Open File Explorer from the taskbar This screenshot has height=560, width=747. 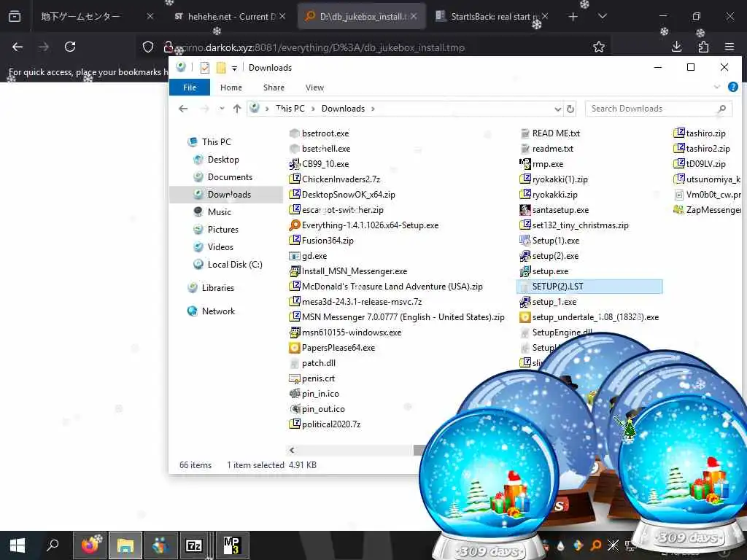[x=125, y=545]
